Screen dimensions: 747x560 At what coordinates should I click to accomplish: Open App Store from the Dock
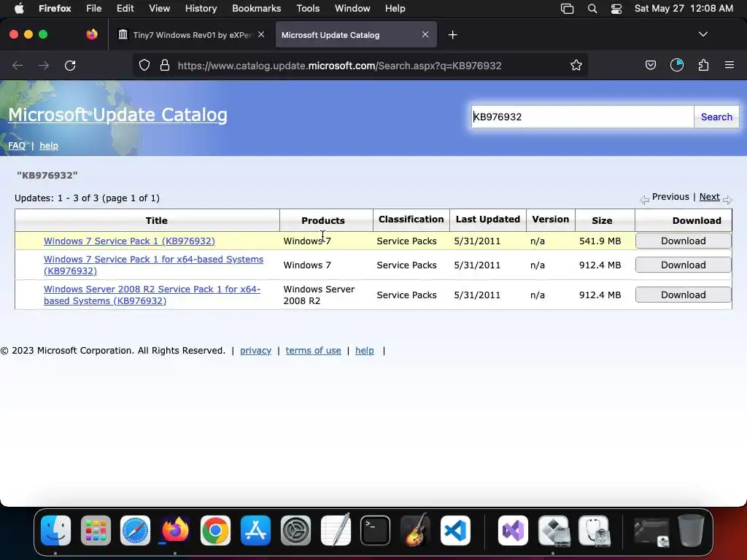coord(255,530)
